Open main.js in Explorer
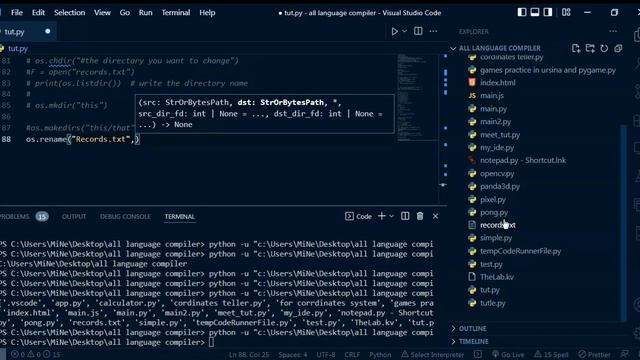 pyautogui.click(x=492, y=96)
